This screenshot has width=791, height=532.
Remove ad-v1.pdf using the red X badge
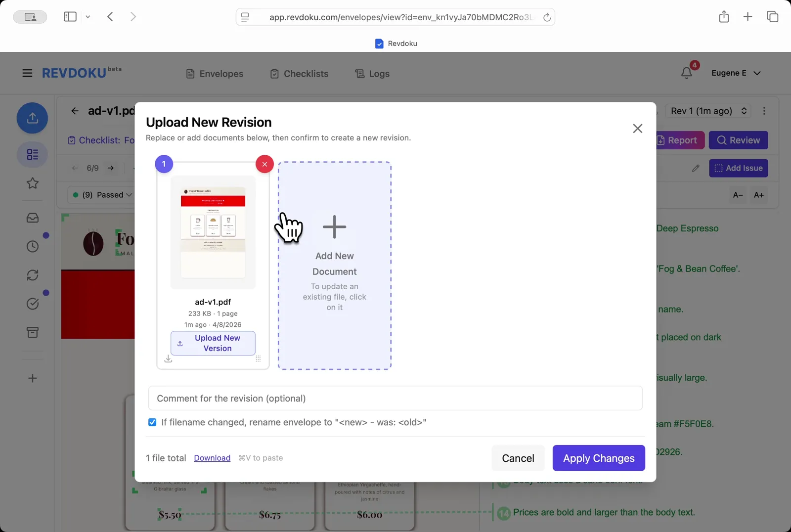[264, 164]
